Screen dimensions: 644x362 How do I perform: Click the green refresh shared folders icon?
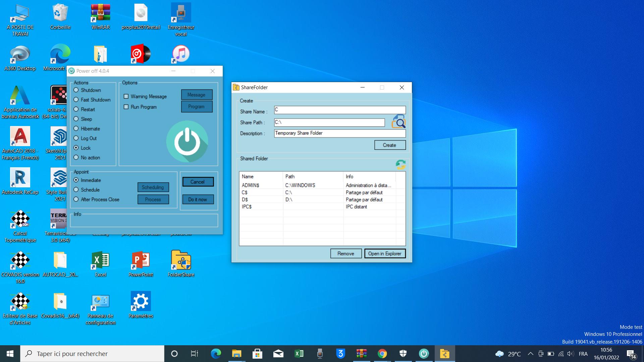[400, 164]
